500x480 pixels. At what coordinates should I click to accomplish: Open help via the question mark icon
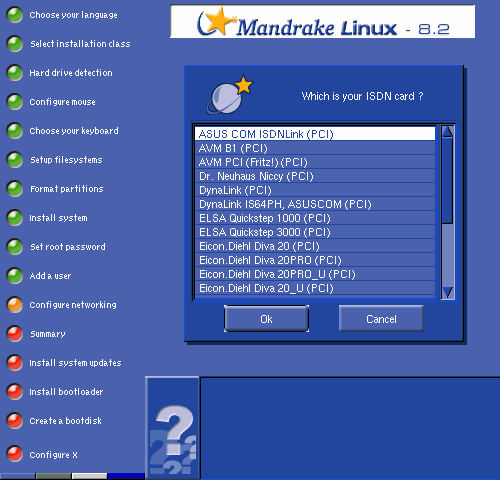point(173,428)
